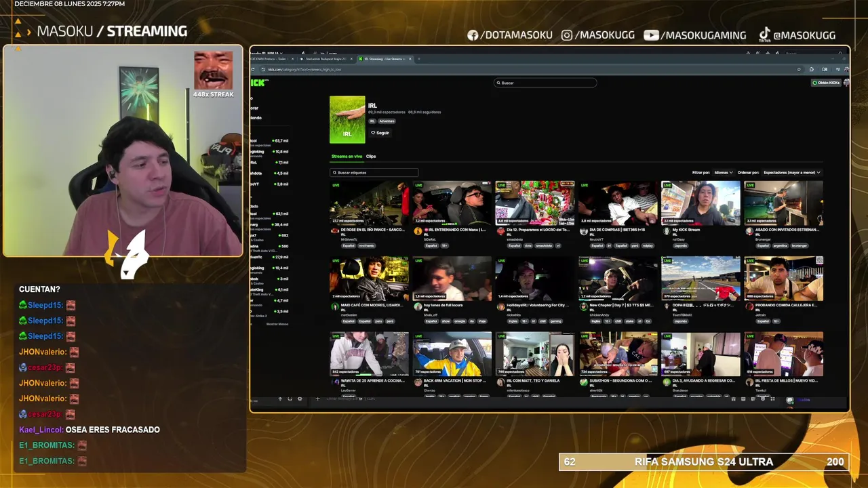Bookmark page with address bar star
This screenshot has width=868, height=488.
click(800, 69)
